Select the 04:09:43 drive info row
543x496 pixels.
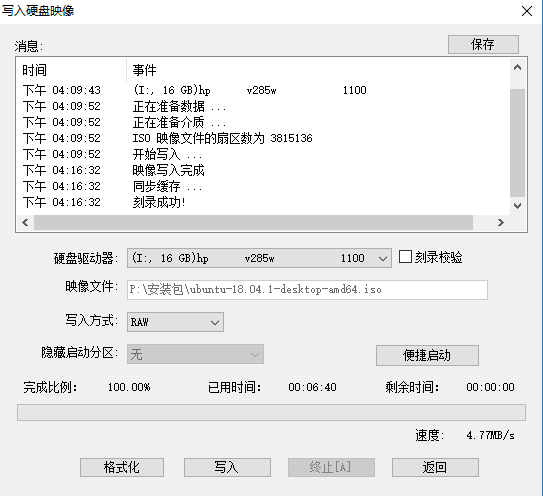[x=263, y=90]
